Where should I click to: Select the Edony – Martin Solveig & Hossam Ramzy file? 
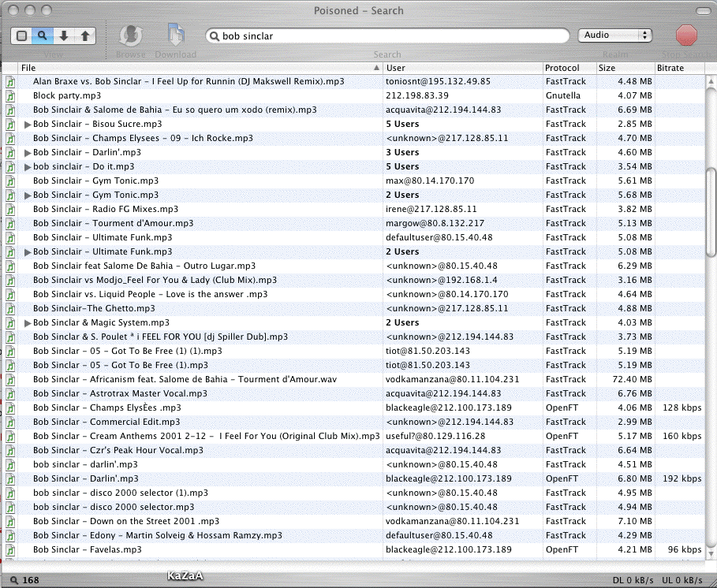coord(157,535)
